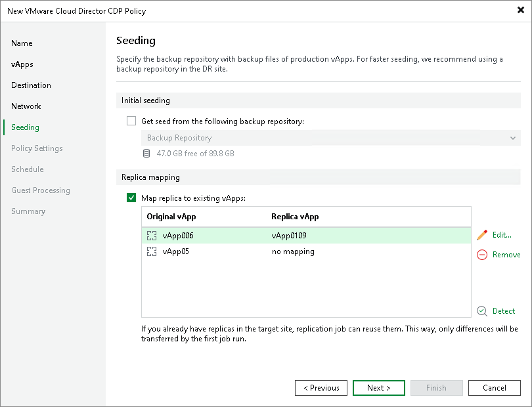532x407 pixels.
Task: Click the Replica mapping section header
Action: point(319,177)
